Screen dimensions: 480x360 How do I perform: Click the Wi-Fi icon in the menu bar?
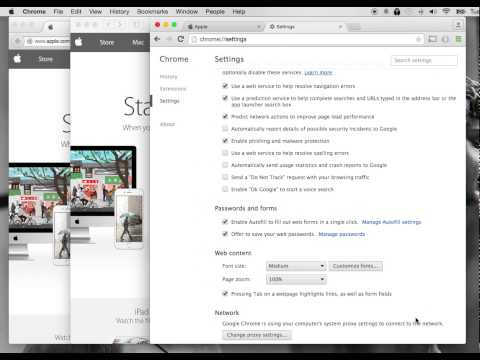(x=446, y=12)
